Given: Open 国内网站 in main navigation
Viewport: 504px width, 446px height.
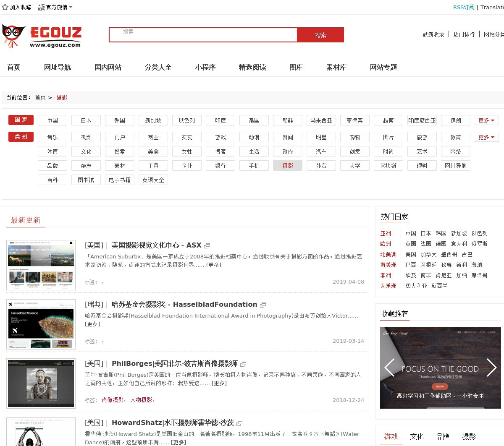Looking at the screenshot, I should (108, 67).
